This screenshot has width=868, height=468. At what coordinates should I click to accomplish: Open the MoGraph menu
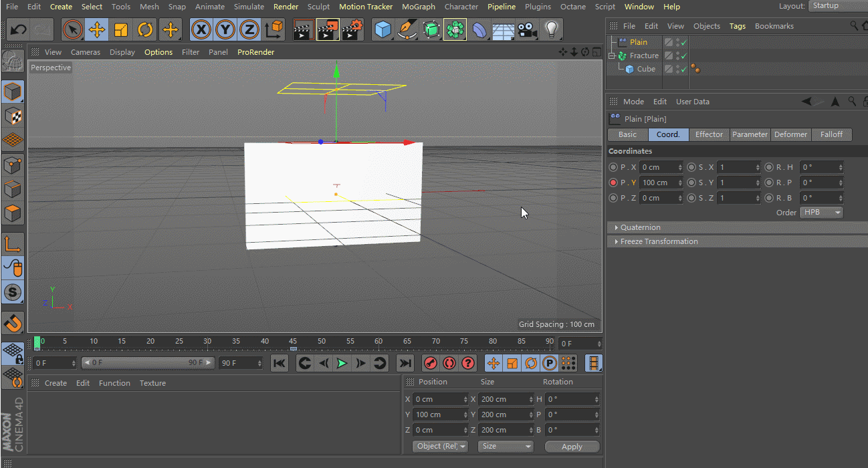(x=418, y=7)
